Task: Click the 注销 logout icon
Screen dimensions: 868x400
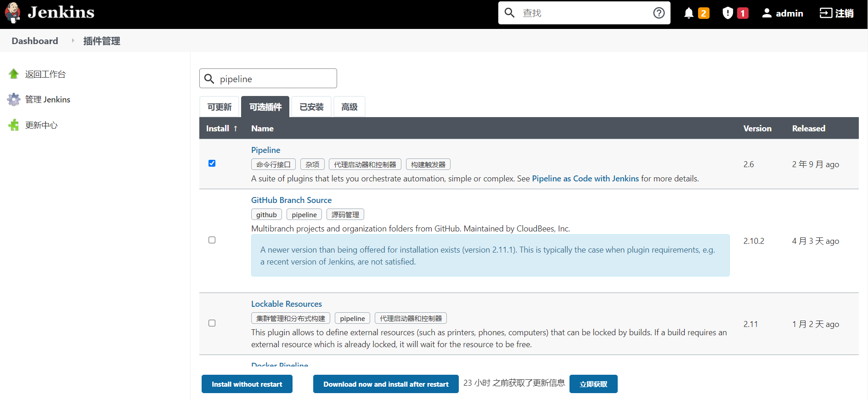Action: point(826,13)
